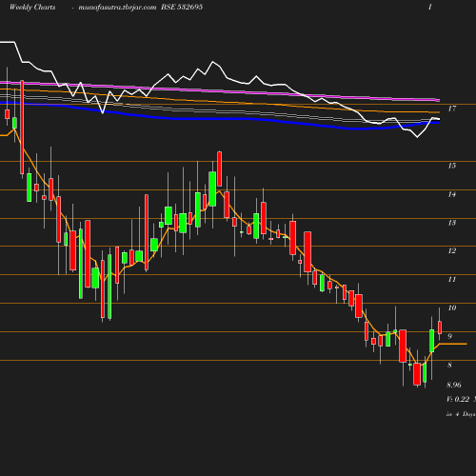Click the price axis label 9
Screen dimensions: 476x476
pyautogui.click(x=449, y=336)
